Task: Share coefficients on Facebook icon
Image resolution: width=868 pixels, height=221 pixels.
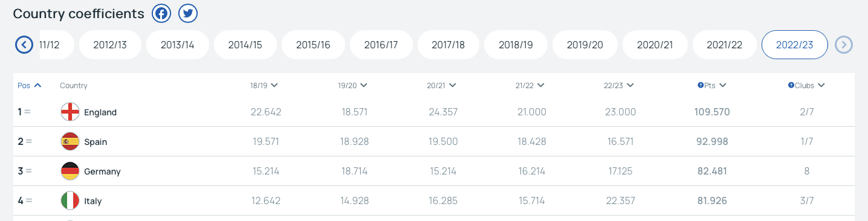Action: click(161, 13)
